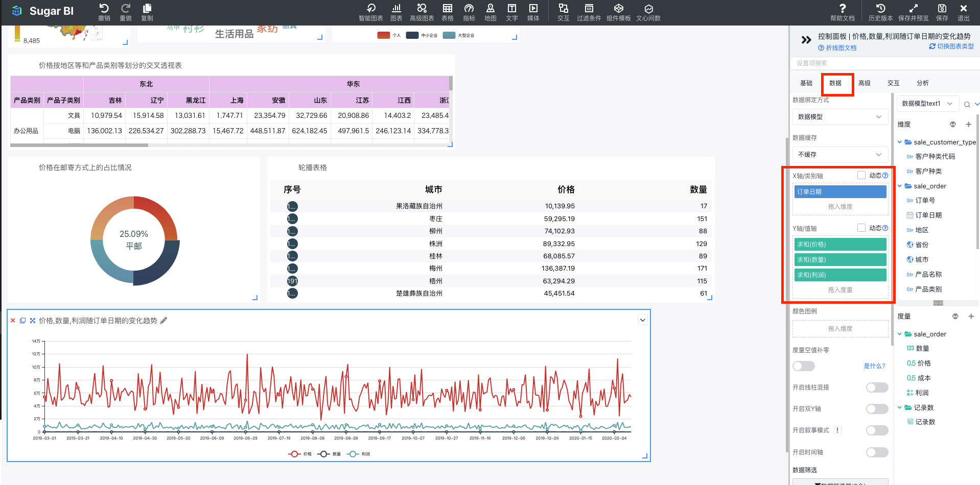The width and height of the screenshot is (980, 485).
Task: Open the line chart's dropdown menu arrow
Action: click(x=643, y=320)
